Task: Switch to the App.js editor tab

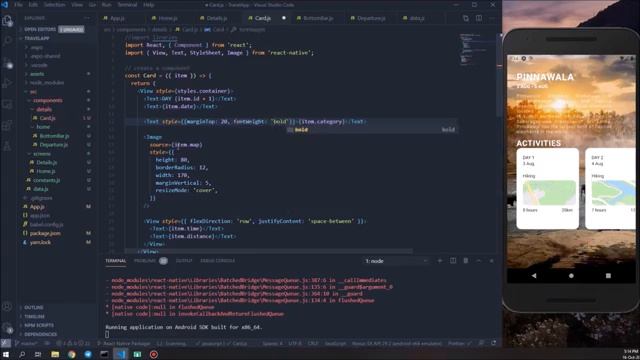Action: tap(118, 18)
